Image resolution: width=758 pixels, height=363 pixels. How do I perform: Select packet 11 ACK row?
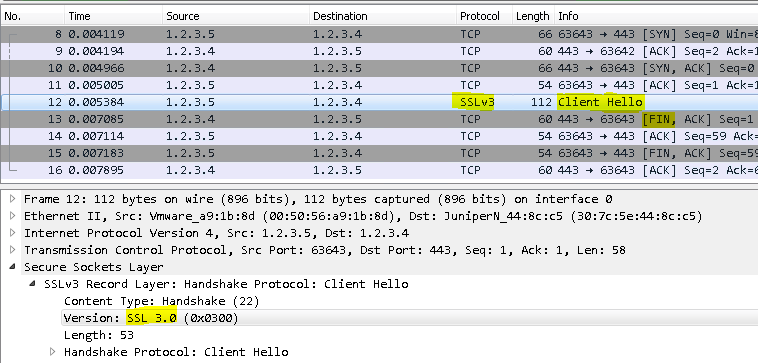coord(379,85)
